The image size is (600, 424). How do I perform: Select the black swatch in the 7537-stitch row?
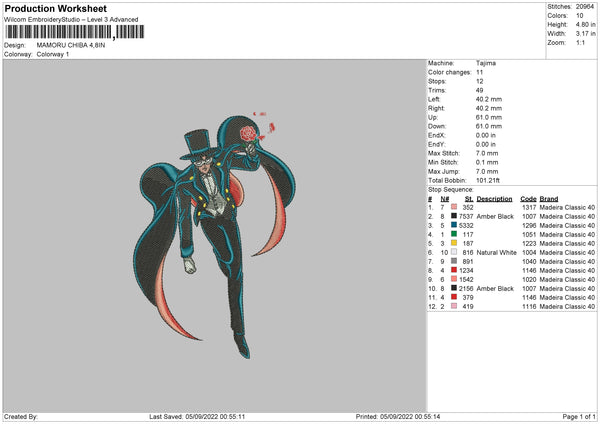coord(454,216)
